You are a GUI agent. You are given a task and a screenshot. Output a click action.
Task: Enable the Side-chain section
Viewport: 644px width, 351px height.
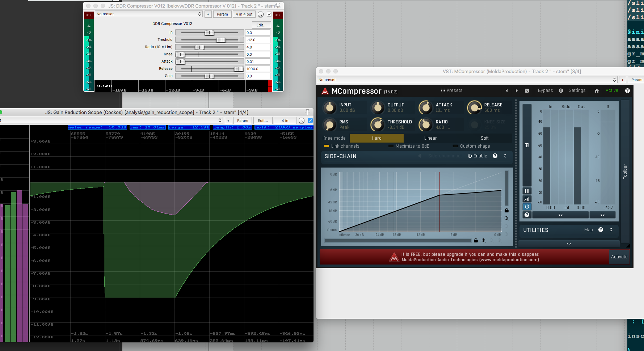pos(477,156)
